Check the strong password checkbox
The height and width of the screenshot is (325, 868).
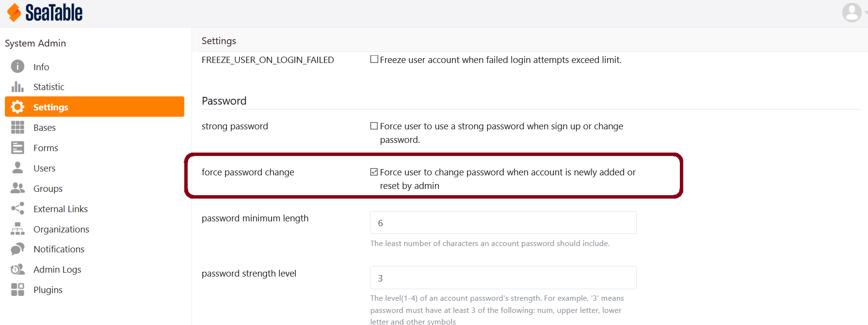(x=374, y=126)
